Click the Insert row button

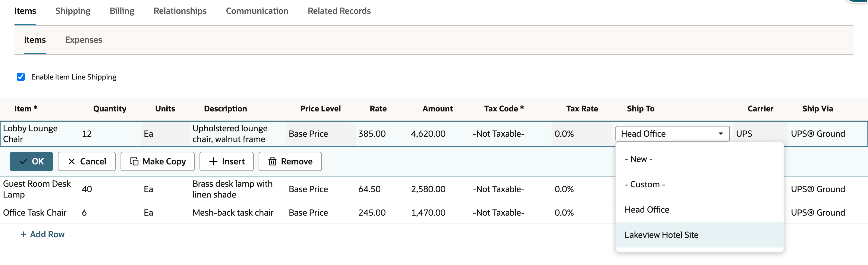226,161
